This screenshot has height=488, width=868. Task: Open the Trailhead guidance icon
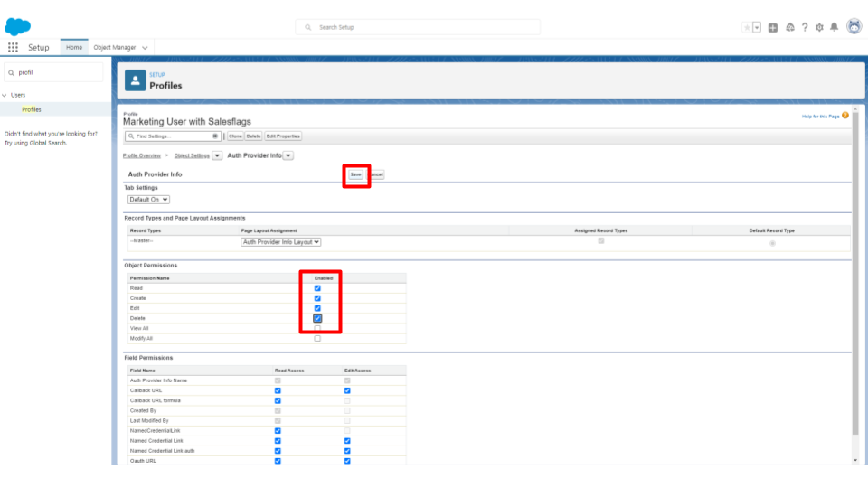tap(790, 27)
